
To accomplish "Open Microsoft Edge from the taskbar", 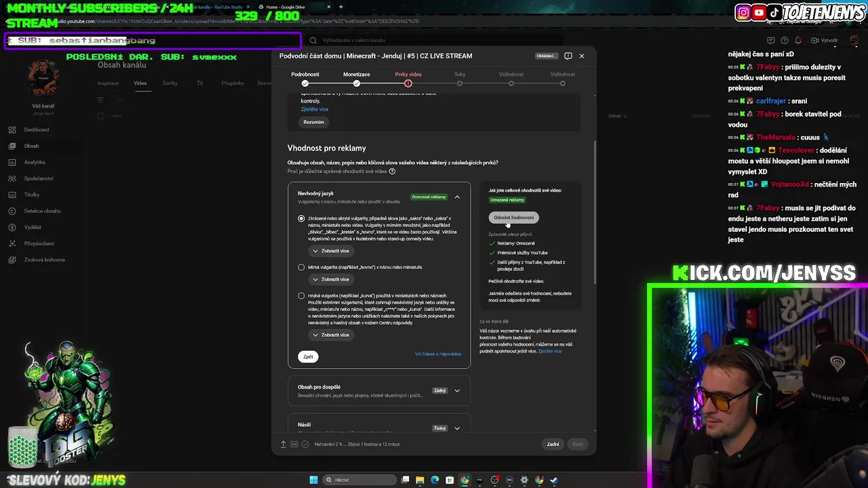I will 435,480.
